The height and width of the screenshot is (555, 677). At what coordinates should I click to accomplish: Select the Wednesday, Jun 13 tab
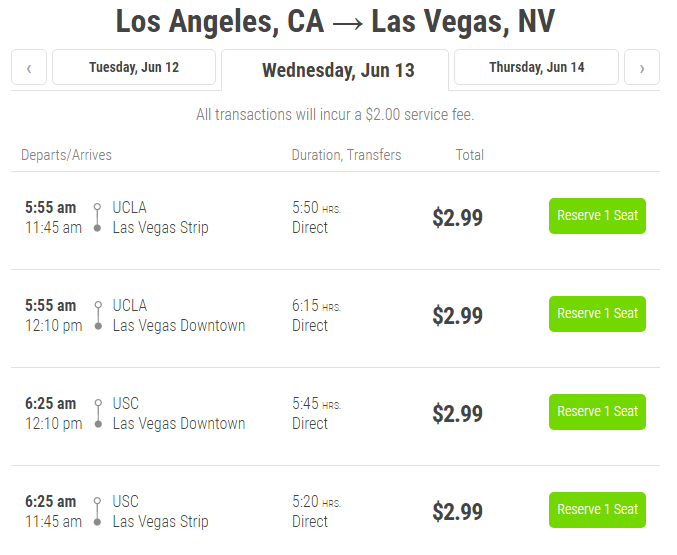338,71
